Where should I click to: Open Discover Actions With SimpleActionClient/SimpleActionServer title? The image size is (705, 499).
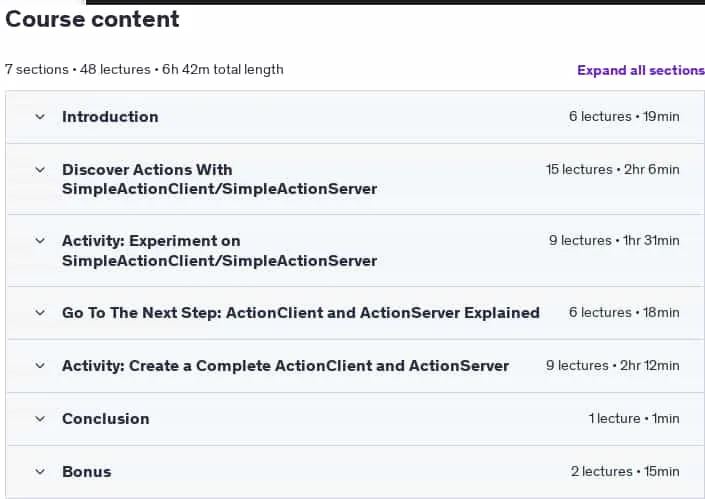point(219,179)
